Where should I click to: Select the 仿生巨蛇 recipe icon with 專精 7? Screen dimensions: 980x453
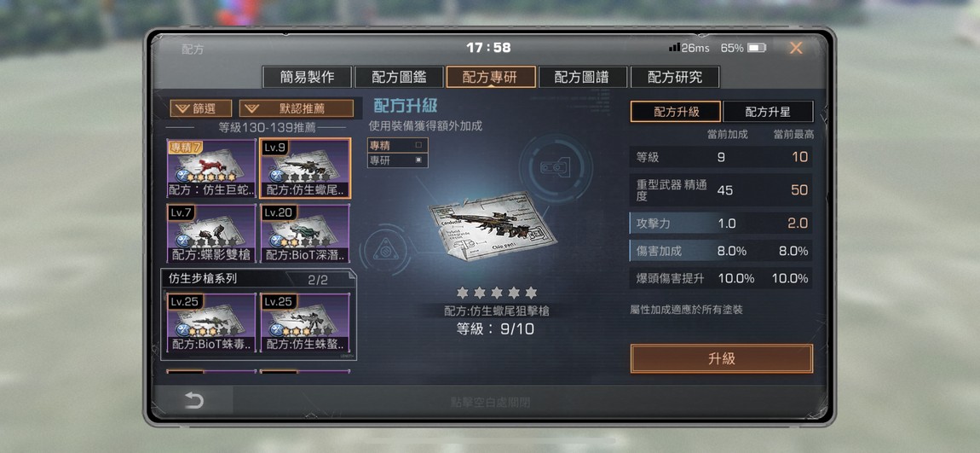click(x=211, y=168)
